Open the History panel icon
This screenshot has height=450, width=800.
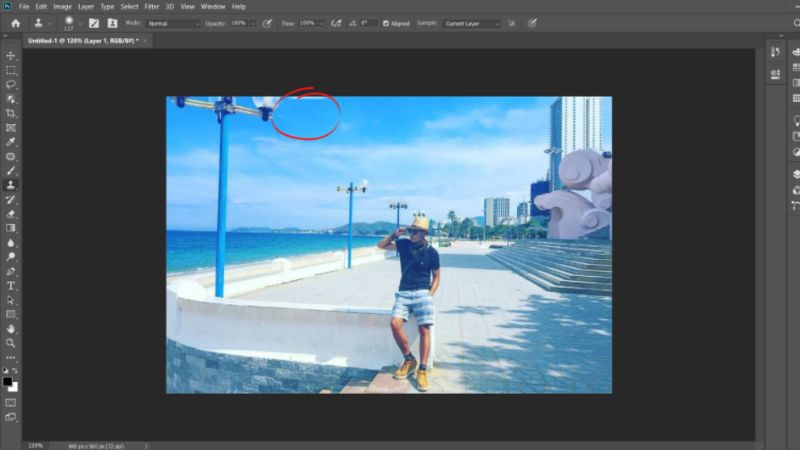click(776, 52)
